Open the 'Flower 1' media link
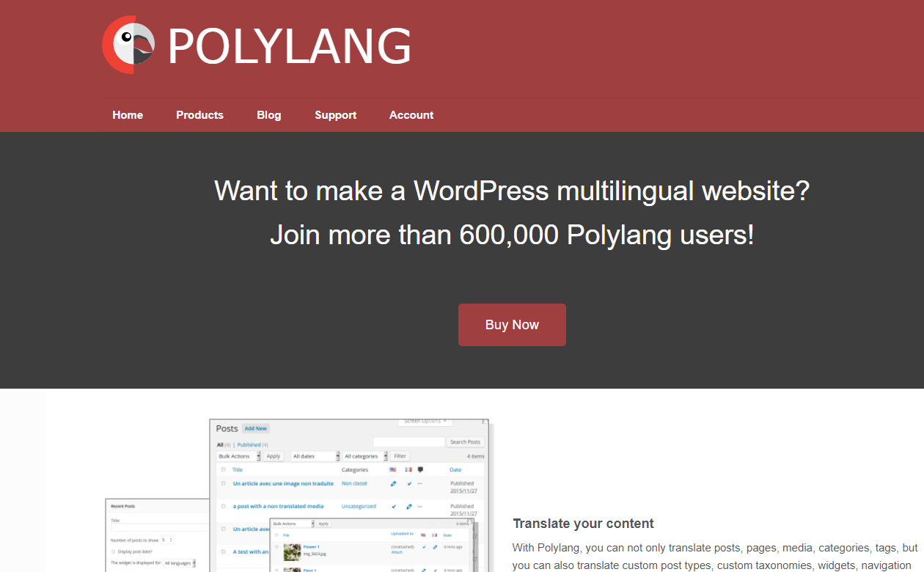Screen dimensions: 924x572 [311, 547]
